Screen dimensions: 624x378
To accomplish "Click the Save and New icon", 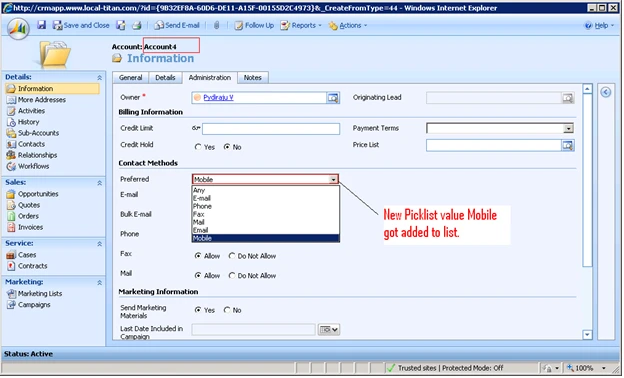I will (x=121, y=25).
